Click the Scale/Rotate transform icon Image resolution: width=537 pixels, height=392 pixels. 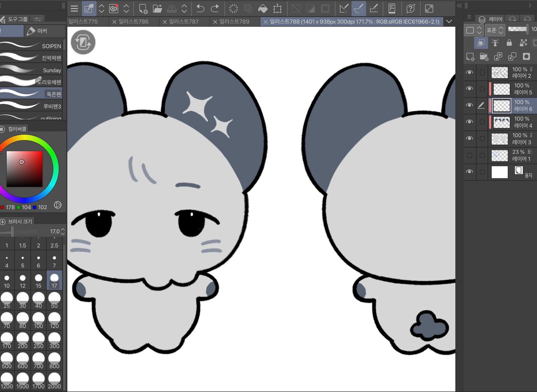coord(277,8)
